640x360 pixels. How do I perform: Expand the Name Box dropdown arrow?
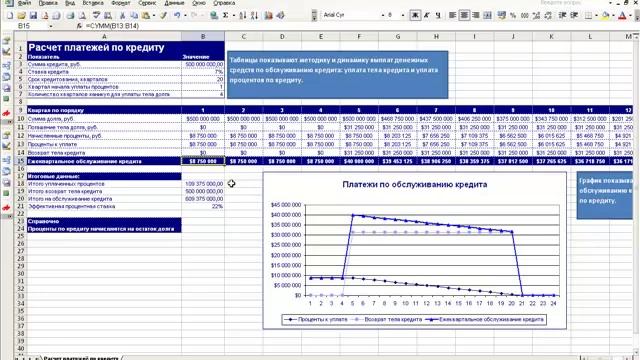pos(51,26)
